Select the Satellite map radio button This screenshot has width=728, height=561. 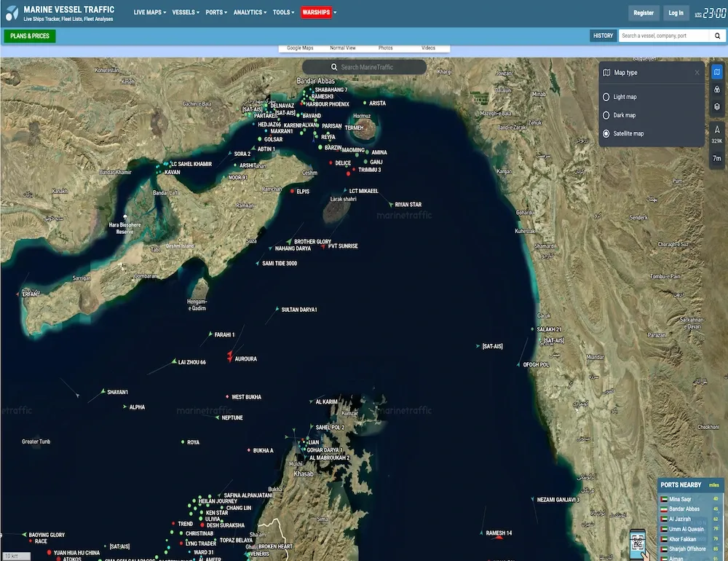click(606, 134)
